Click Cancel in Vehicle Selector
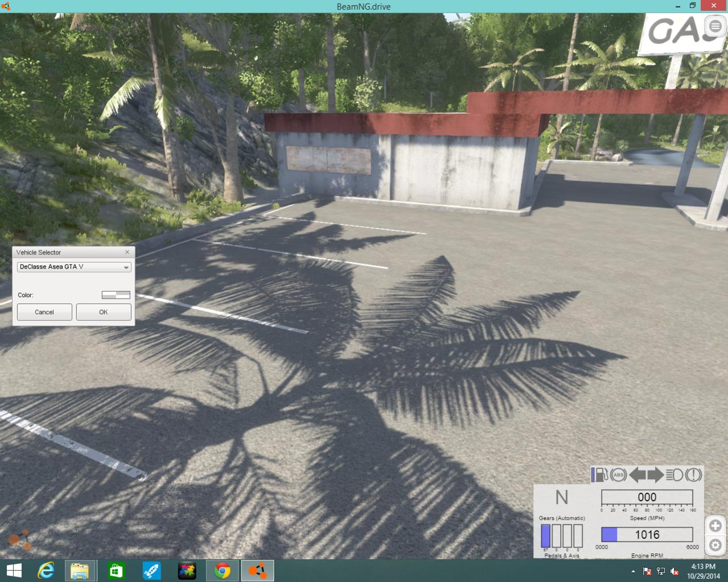Image resolution: width=728 pixels, height=582 pixels. (44, 312)
